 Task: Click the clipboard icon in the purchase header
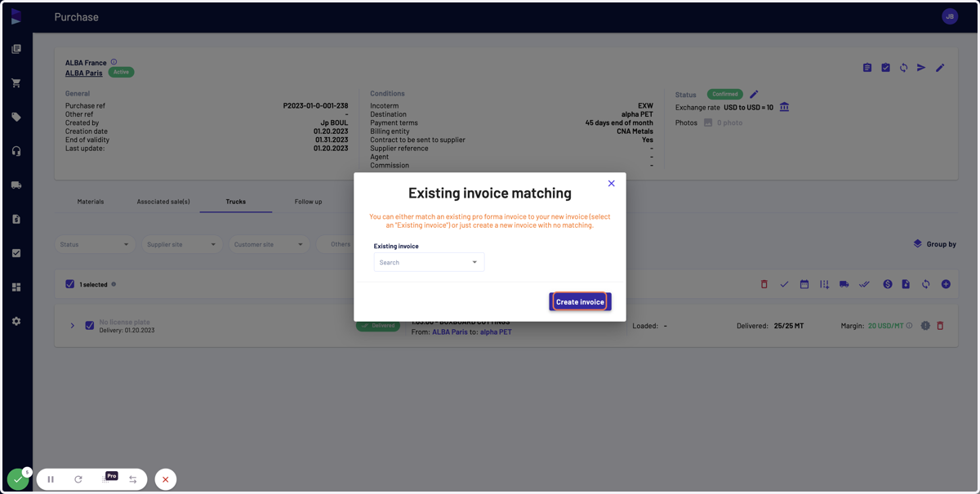point(867,68)
